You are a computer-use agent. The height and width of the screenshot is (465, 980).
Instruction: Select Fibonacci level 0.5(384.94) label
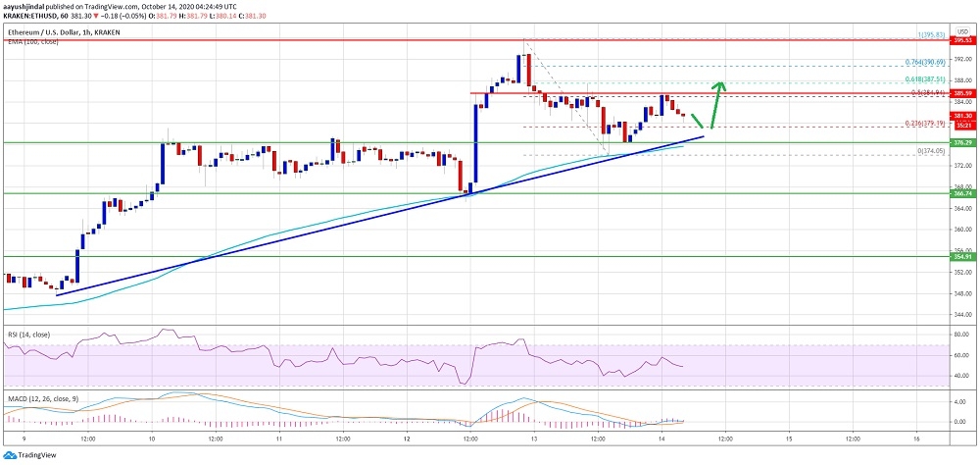click(929, 92)
